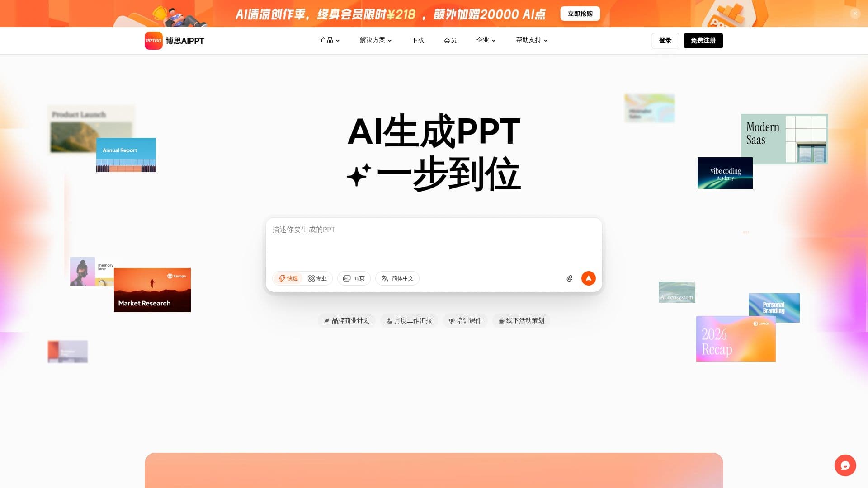
Task: Click the memory lane thumbnail
Action: [92, 272]
